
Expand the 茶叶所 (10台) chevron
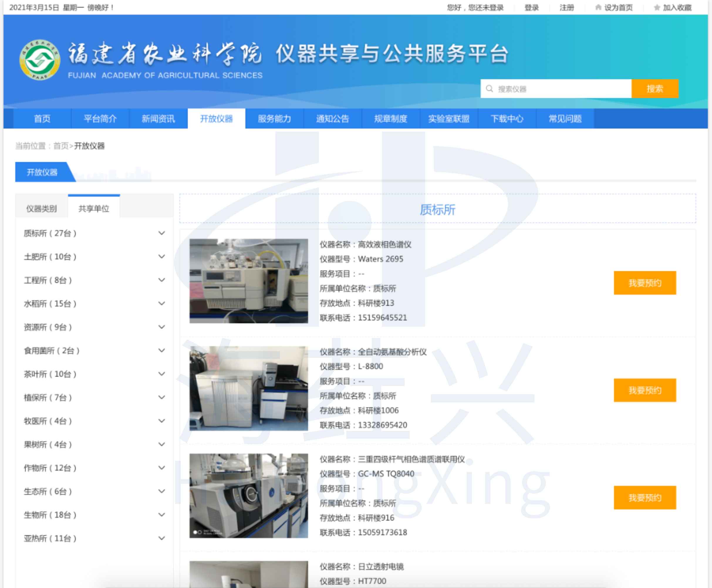coord(162,374)
